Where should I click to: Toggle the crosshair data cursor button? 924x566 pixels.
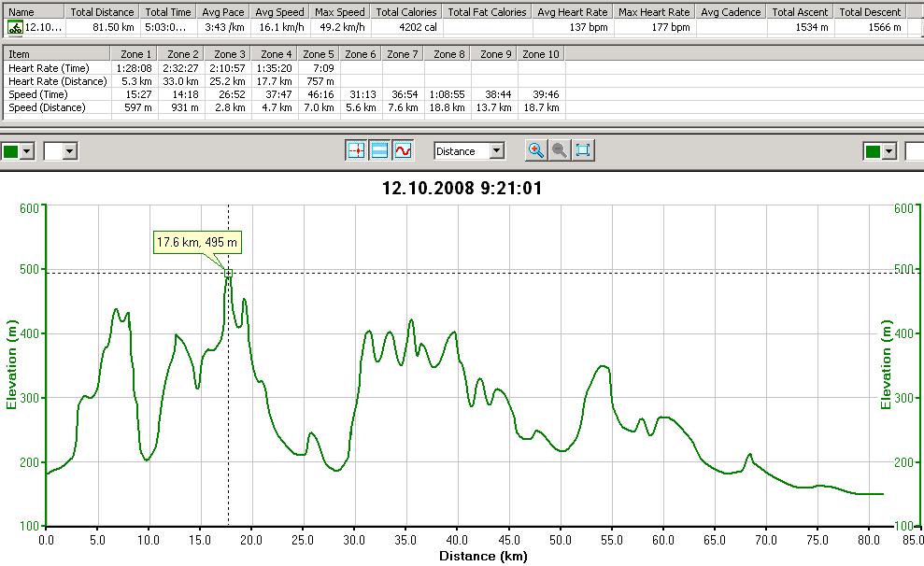point(356,150)
